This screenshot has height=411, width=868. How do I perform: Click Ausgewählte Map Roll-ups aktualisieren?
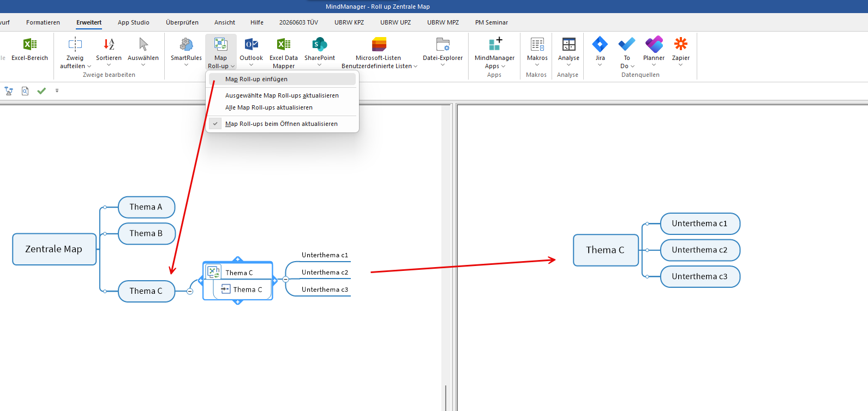tap(282, 95)
